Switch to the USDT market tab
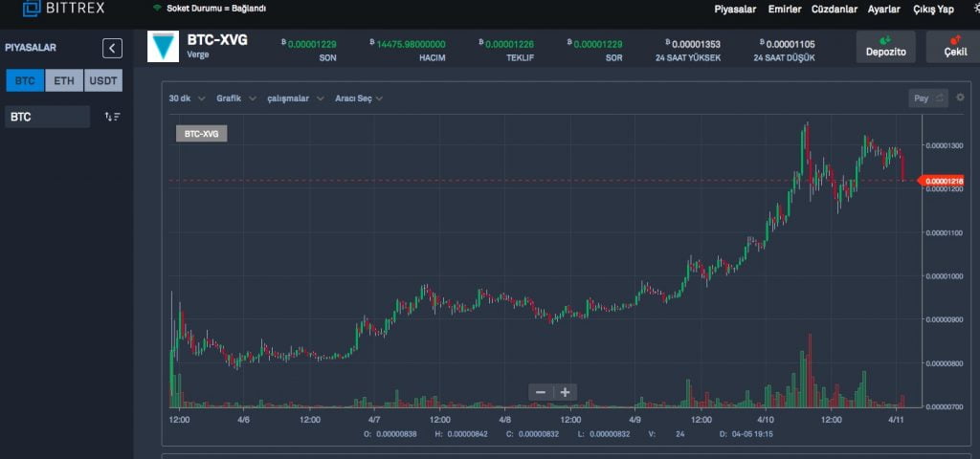The image size is (980, 459). point(103,80)
